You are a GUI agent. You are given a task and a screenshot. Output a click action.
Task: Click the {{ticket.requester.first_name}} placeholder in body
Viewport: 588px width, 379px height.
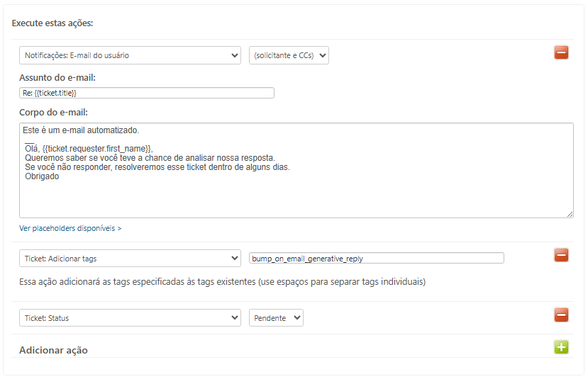tap(97, 148)
